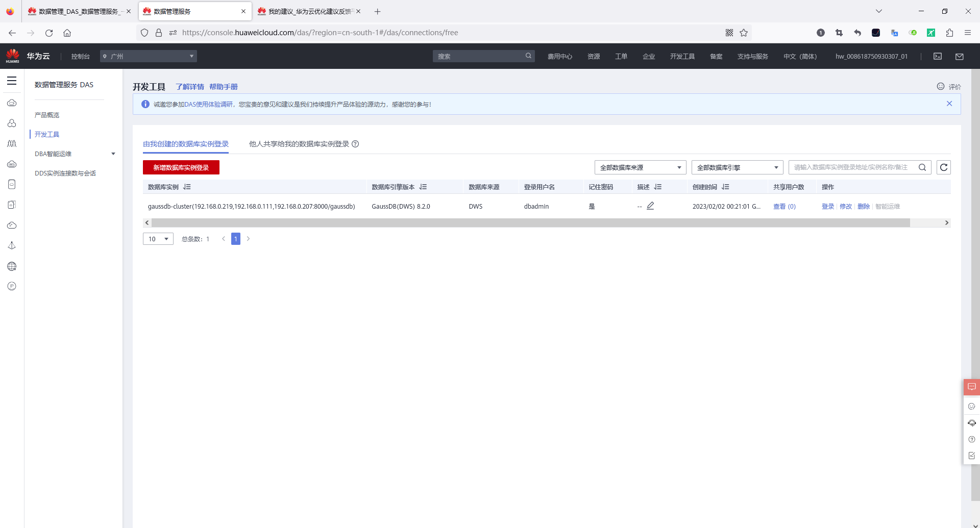Bookmark this page with the star icon
This screenshot has height=528, width=980.
[744, 33]
